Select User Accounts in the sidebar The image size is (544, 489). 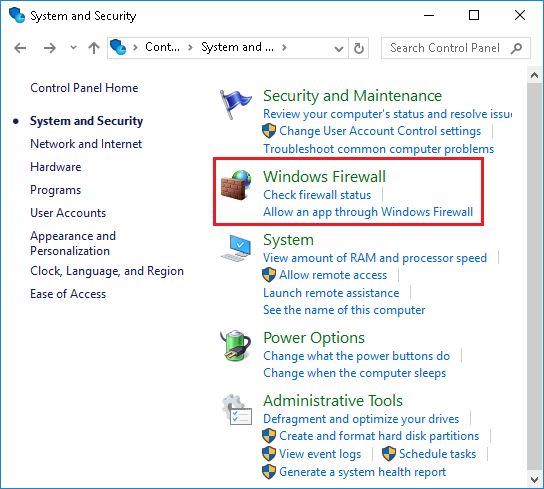[x=68, y=213]
